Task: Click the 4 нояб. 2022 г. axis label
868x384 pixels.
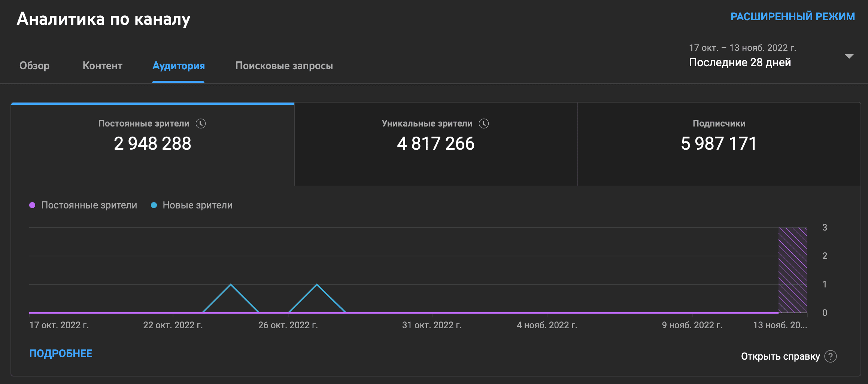Action: click(x=547, y=325)
